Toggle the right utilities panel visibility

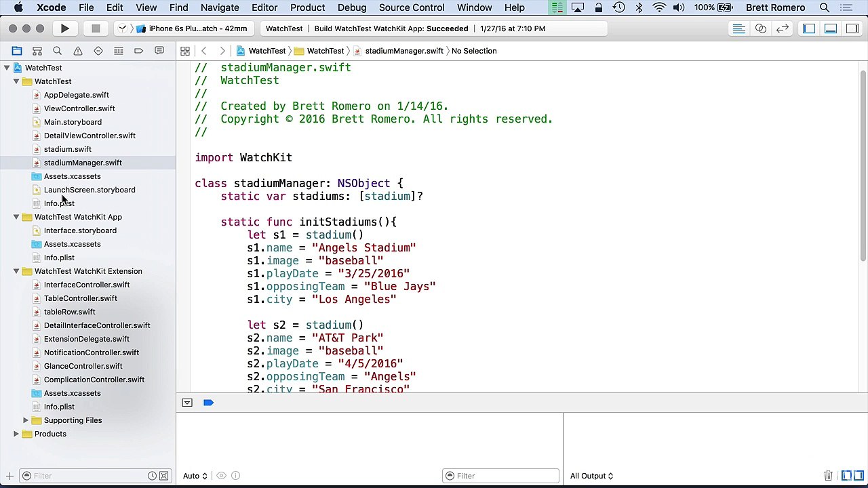coord(852,28)
